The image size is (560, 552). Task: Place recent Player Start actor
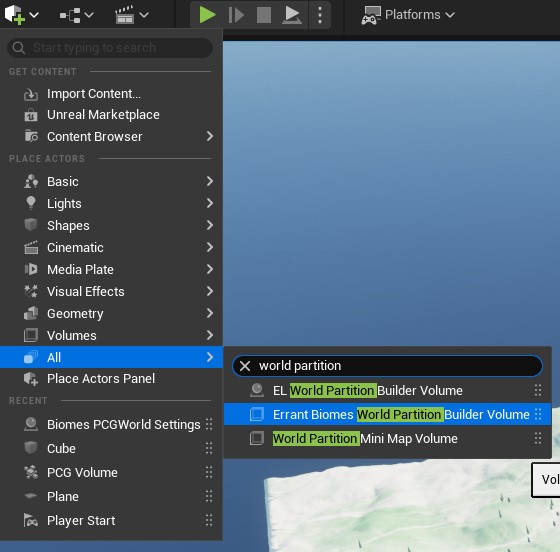(111, 521)
